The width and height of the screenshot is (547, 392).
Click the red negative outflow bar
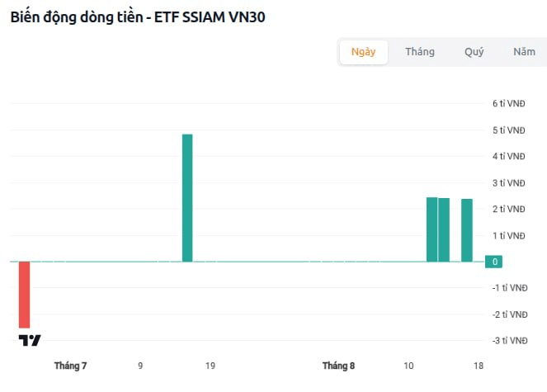point(25,295)
